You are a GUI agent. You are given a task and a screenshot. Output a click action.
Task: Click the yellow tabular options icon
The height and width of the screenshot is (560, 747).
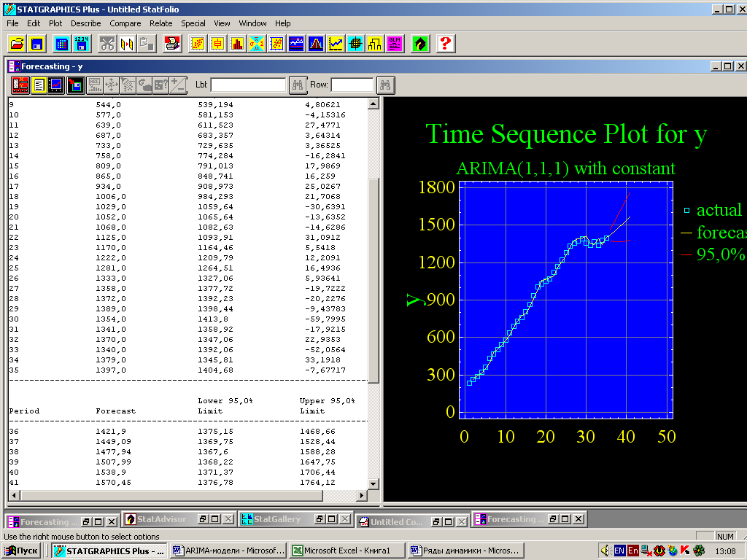(x=39, y=85)
